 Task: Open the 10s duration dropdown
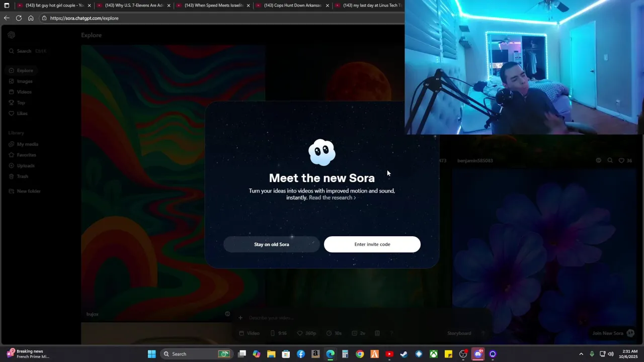click(x=334, y=333)
